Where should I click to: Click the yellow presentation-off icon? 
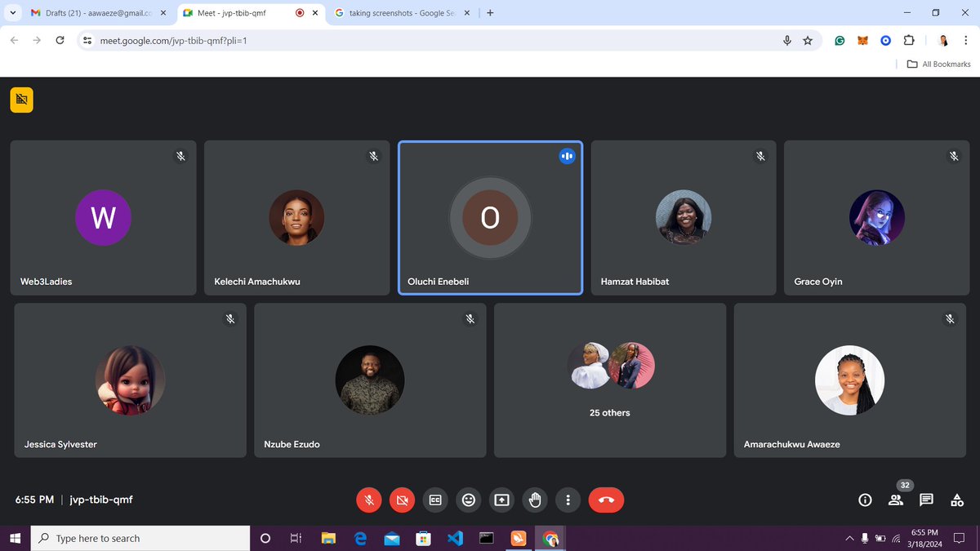(21, 100)
